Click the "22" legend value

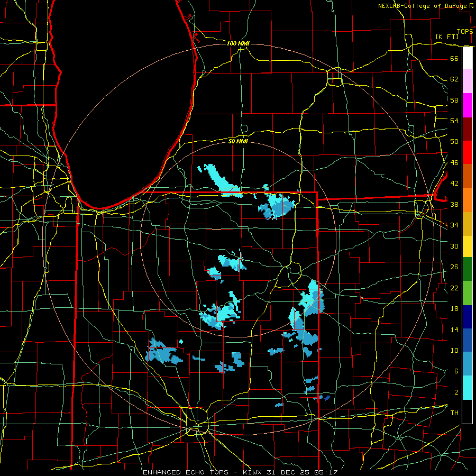pos(454,288)
